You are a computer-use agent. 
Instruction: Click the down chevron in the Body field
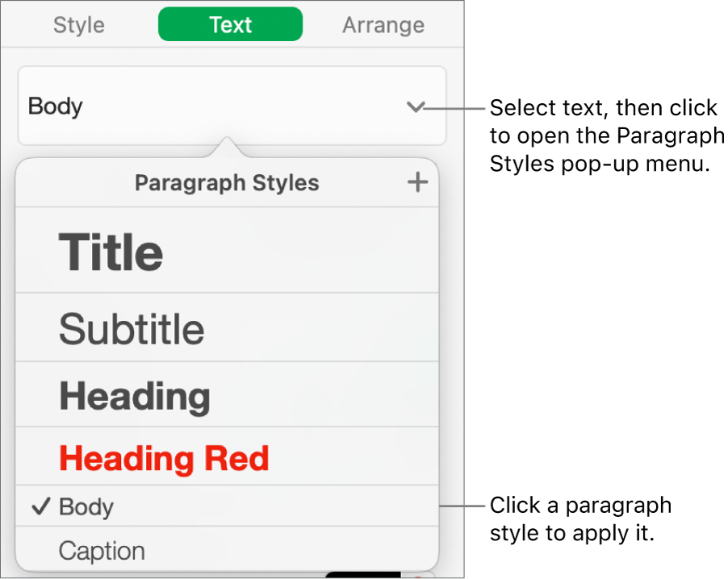pyautogui.click(x=416, y=107)
